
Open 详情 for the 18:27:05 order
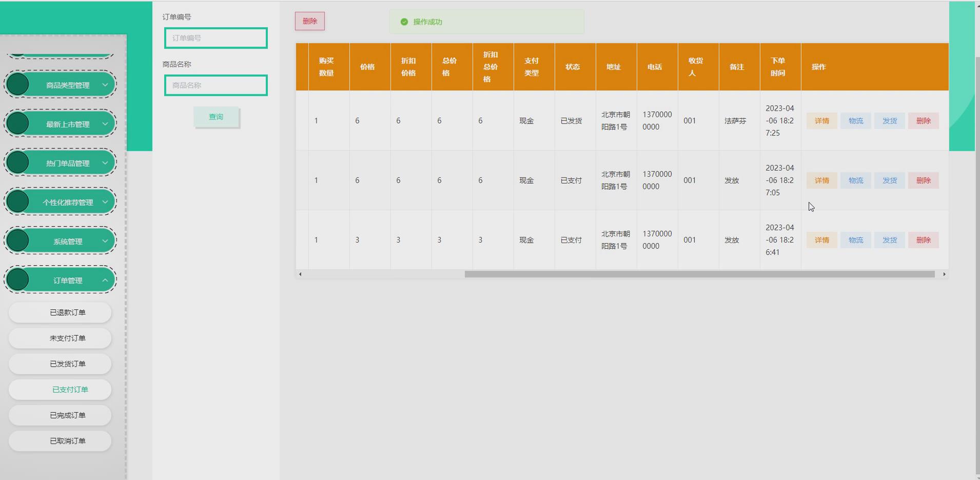(x=822, y=181)
